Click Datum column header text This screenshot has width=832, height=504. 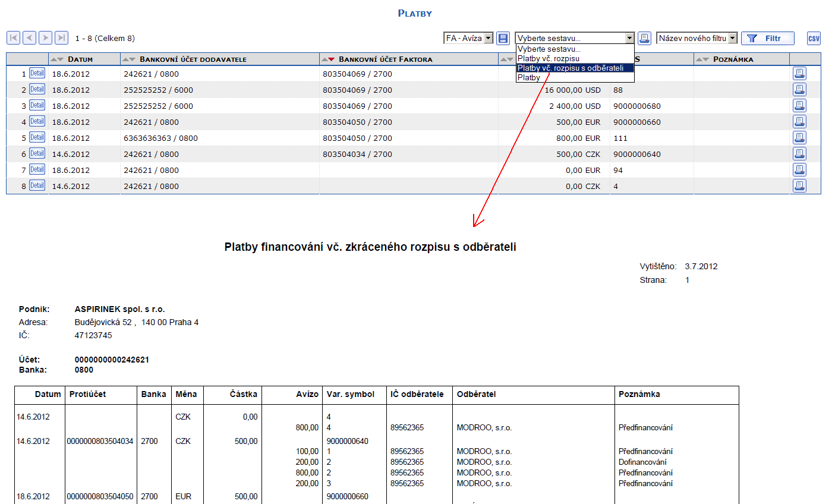pyautogui.click(x=80, y=59)
